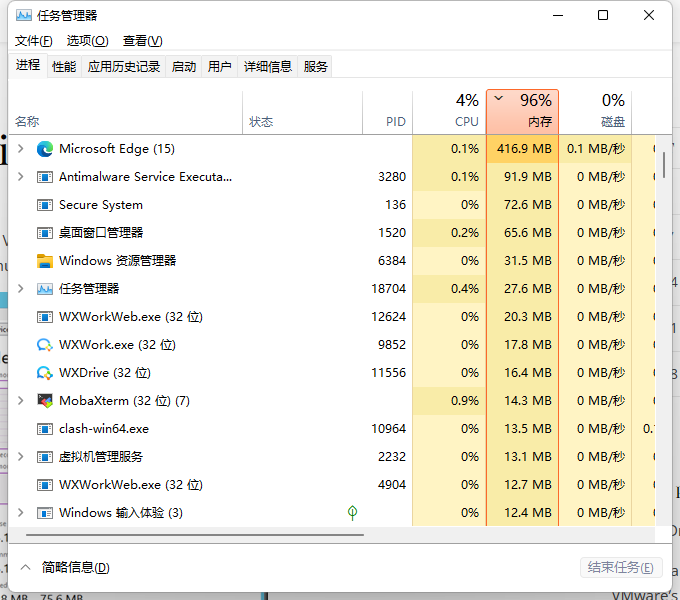Expand the MobaXterm process group
680x600 pixels.
tap(20, 401)
